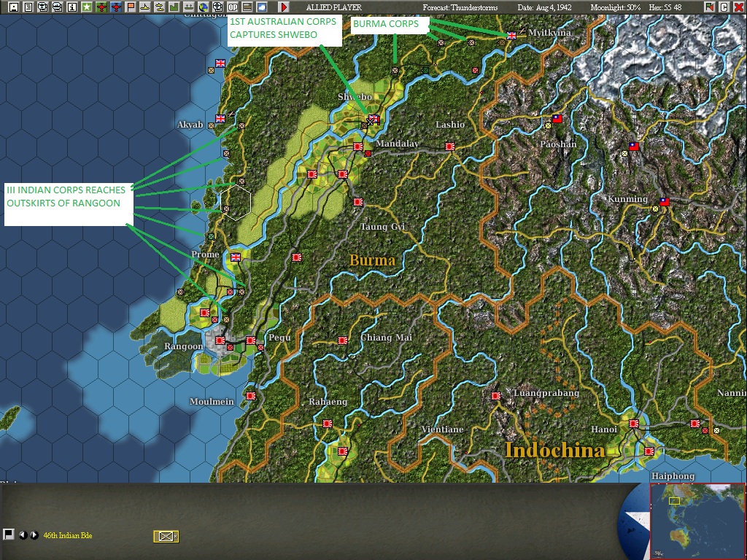Click the single yellow ship toolbar icon
Image resolution: width=747 pixels, height=560 pixels.
pyautogui.click(x=145, y=7)
